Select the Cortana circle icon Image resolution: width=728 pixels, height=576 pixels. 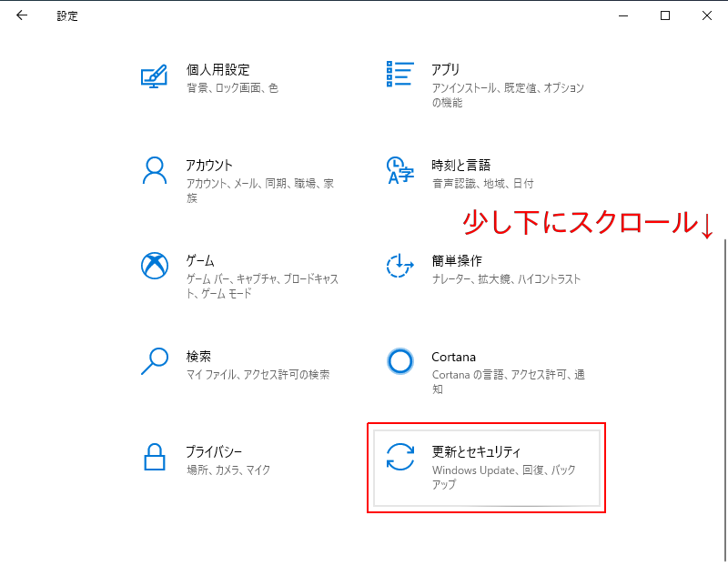coord(400,361)
